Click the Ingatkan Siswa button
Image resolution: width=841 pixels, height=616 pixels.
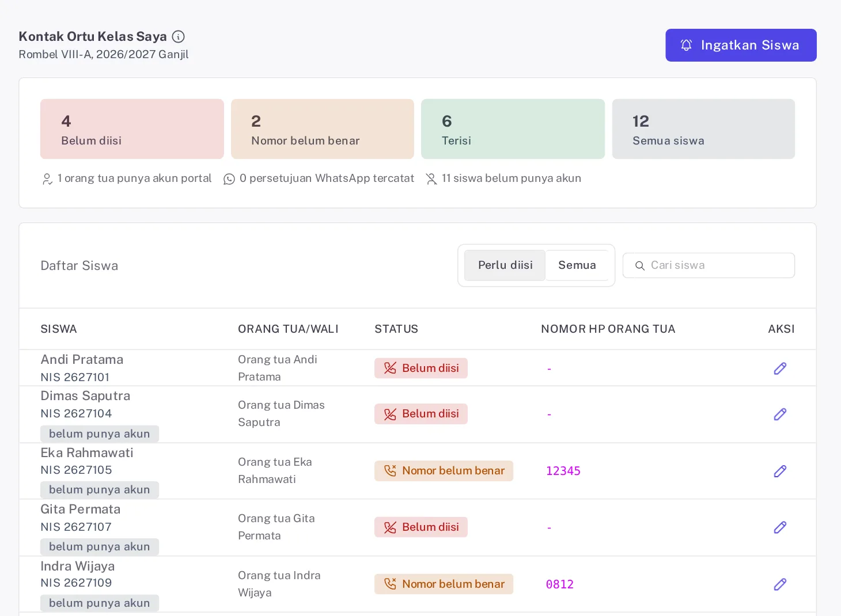pyautogui.click(x=741, y=45)
